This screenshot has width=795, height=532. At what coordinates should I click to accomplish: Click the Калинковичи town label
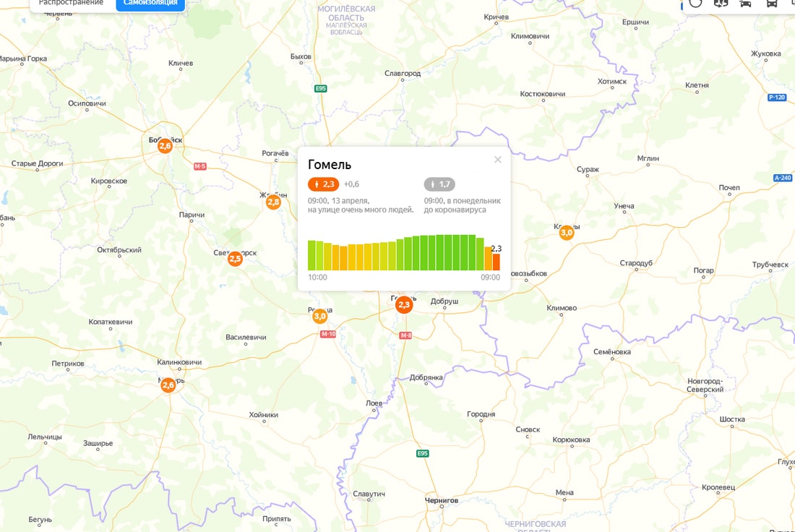[179, 362]
